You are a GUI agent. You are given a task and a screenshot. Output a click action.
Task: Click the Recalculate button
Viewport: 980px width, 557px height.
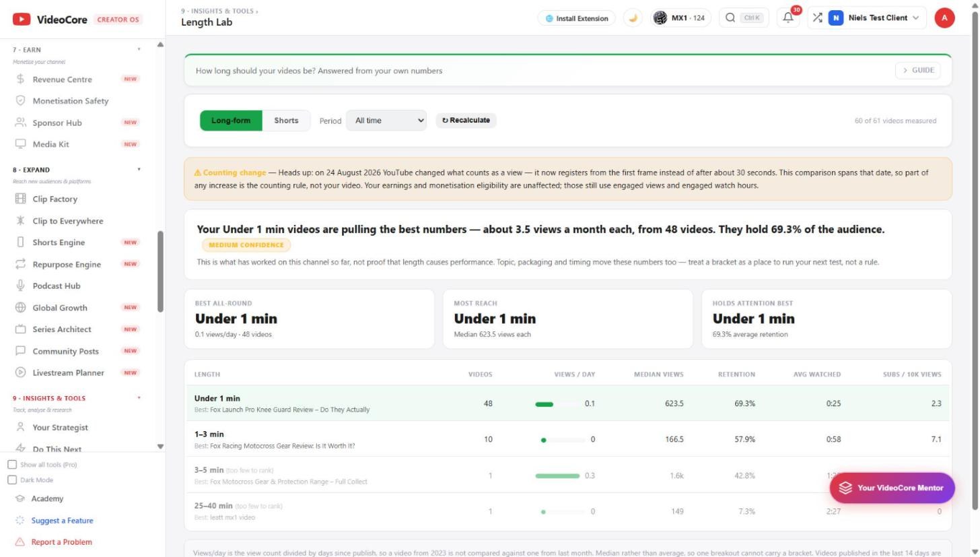pos(466,121)
